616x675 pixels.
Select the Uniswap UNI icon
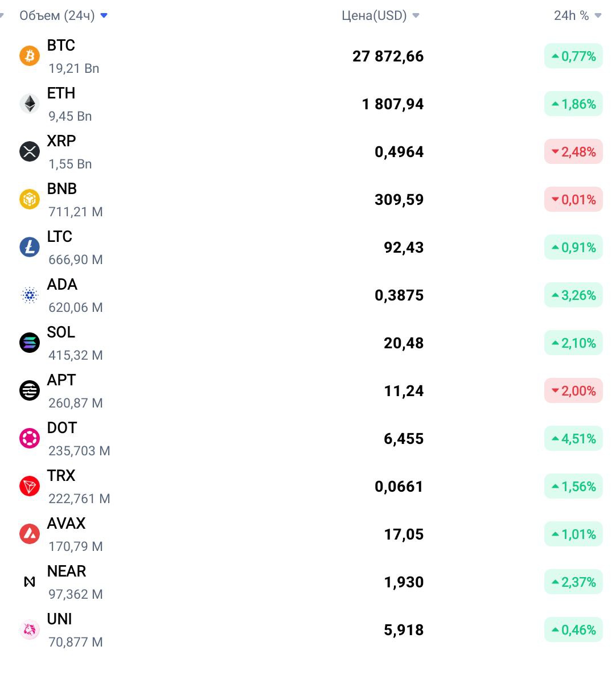30,629
